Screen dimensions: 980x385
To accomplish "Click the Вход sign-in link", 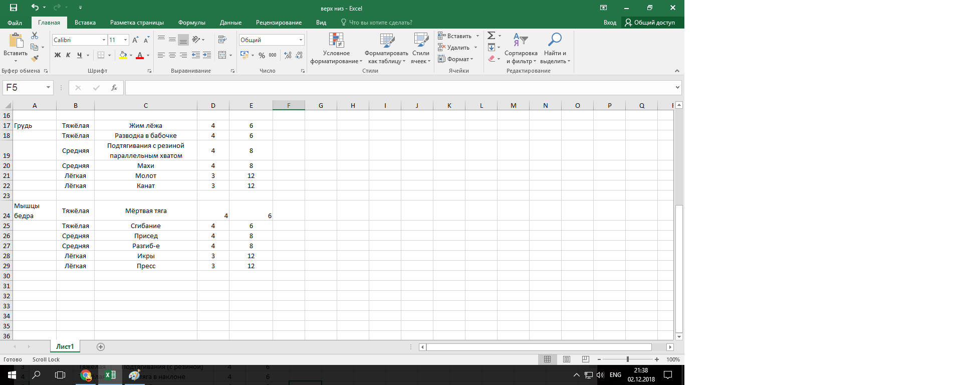I will click(610, 23).
